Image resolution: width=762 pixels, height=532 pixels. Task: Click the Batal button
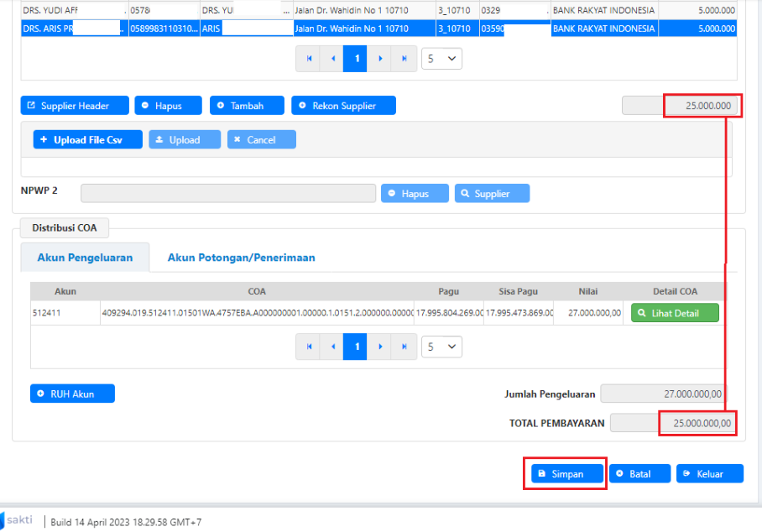(639, 474)
